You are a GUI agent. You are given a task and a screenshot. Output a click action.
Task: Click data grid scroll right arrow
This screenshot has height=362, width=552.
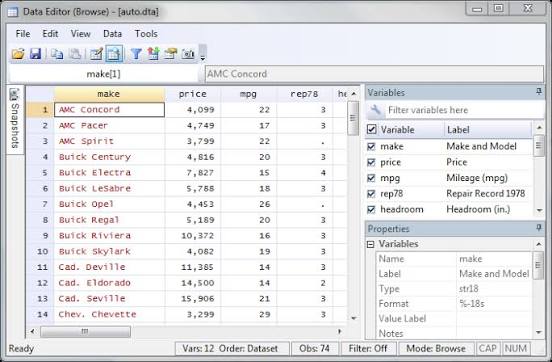[x=339, y=331]
